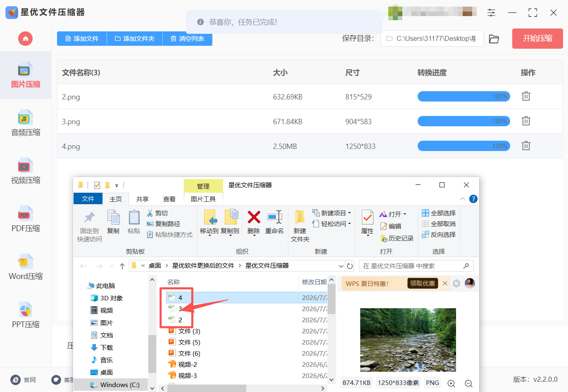The height and width of the screenshot is (392, 568).
Task: Click 管理 contextual tab in Explorer
Action: (203, 186)
